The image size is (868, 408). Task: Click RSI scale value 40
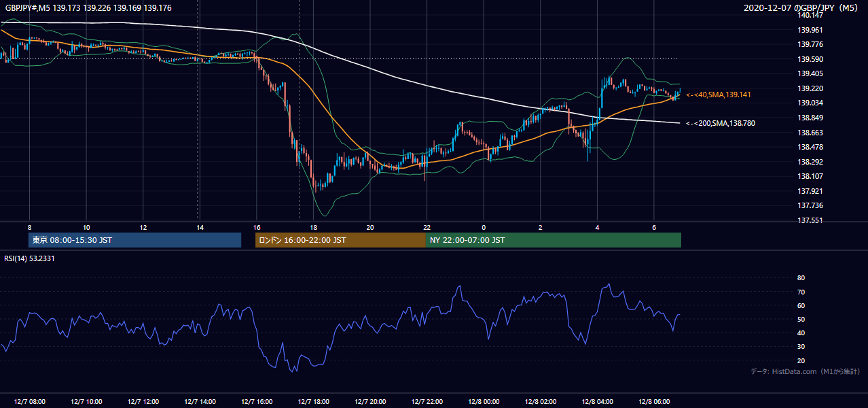[801, 333]
